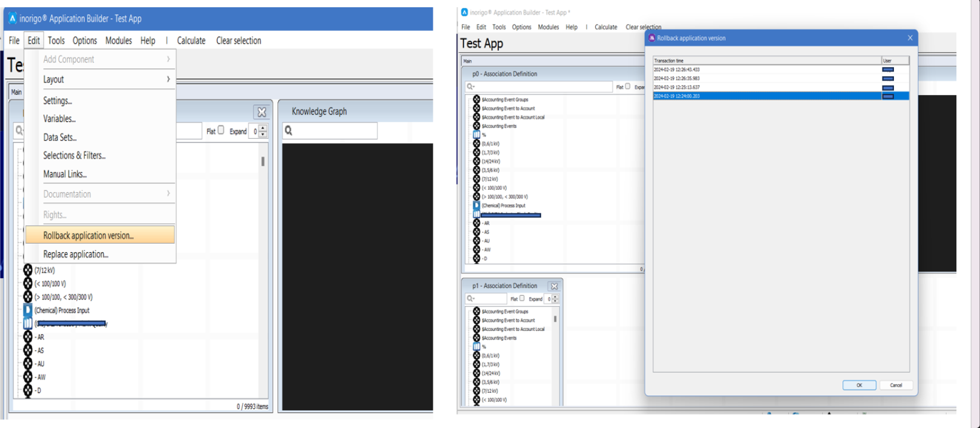980x428 pixels.
Task: Click the Knowledge Graph search magnifier icon
Action: tap(289, 131)
